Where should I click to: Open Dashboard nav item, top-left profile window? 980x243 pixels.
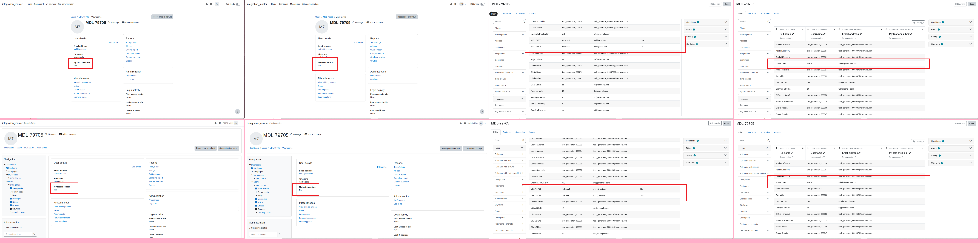(39, 4)
